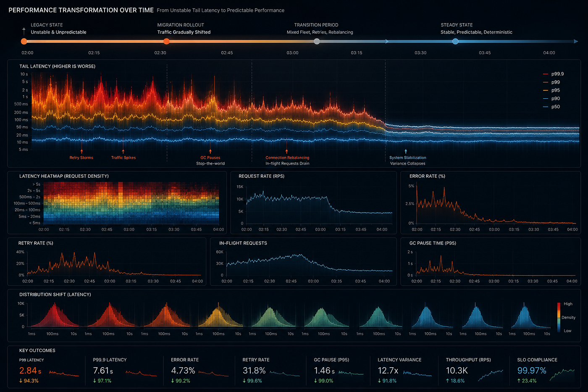Click the In-flight Requests Drain annotation text

(x=287, y=163)
